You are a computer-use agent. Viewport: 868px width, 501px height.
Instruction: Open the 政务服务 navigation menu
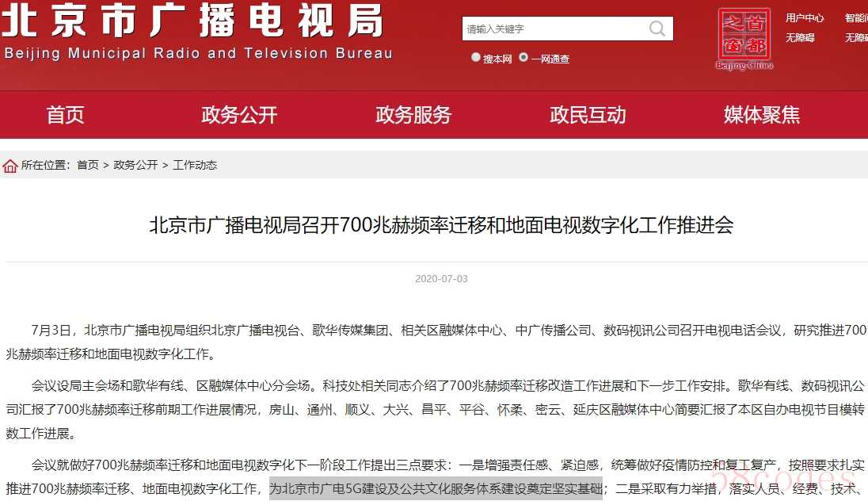(413, 115)
